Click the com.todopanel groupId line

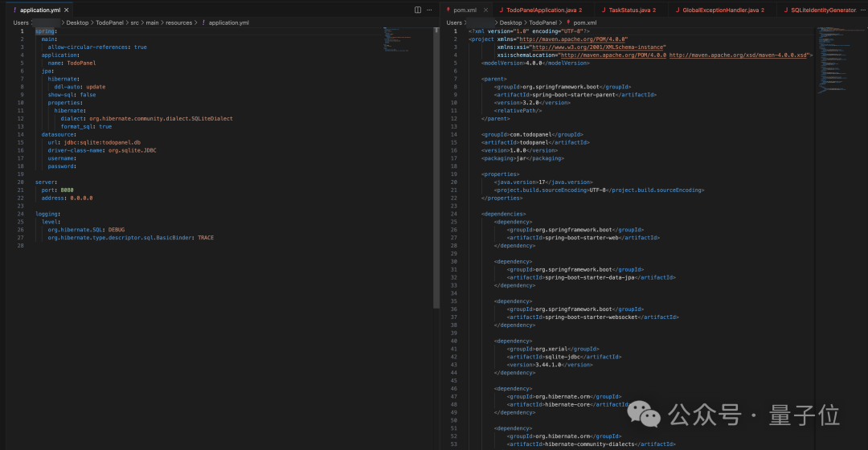[x=532, y=134]
